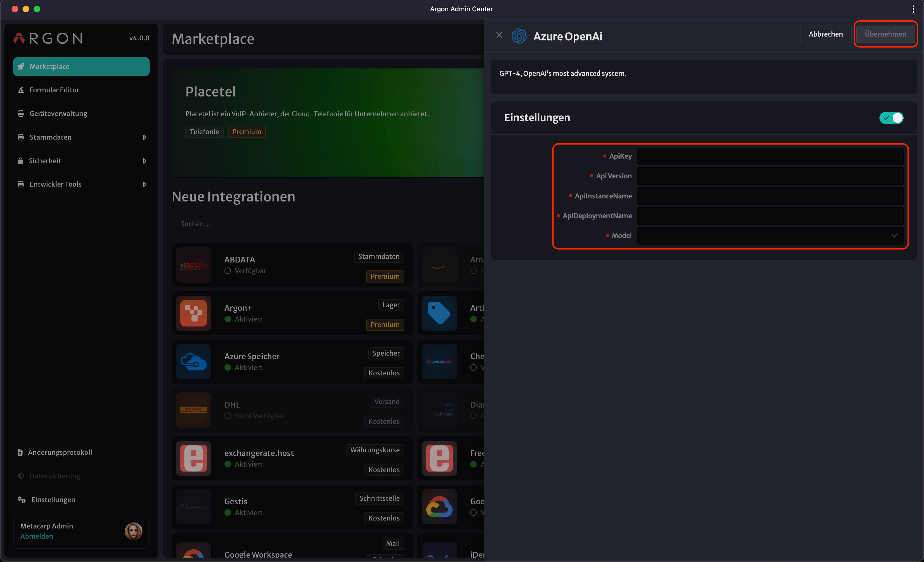The height and width of the screenshot is (562, 924).
Task: Toggle the Einstellungen switch off
Action: [x=891, y=118]
